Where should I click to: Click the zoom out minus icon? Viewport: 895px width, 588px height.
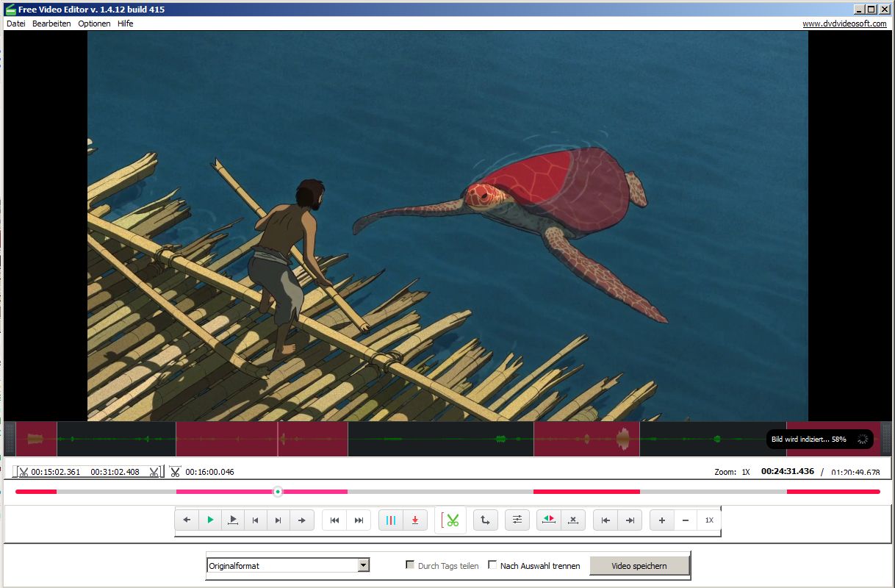(686, 520)
